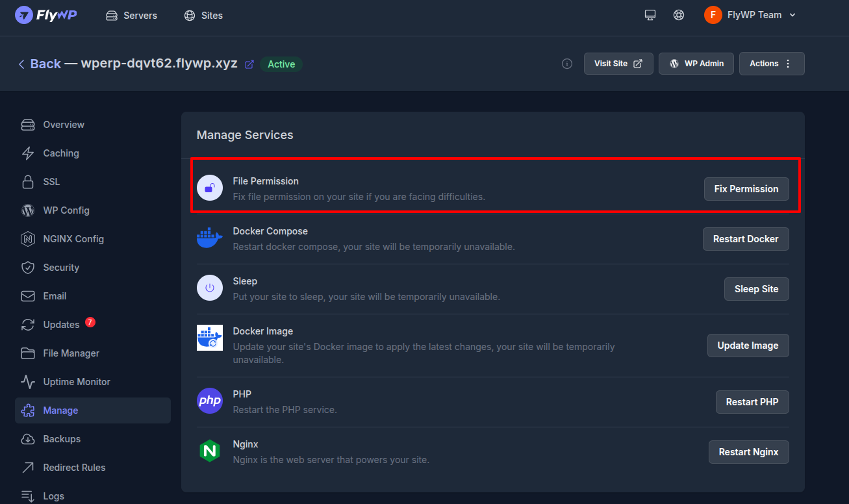Click the orange F avatar

[713, 15]
